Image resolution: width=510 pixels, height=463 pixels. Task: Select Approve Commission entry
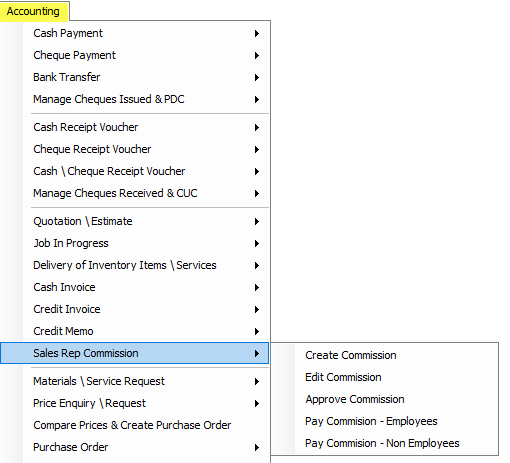pos(355,399)
